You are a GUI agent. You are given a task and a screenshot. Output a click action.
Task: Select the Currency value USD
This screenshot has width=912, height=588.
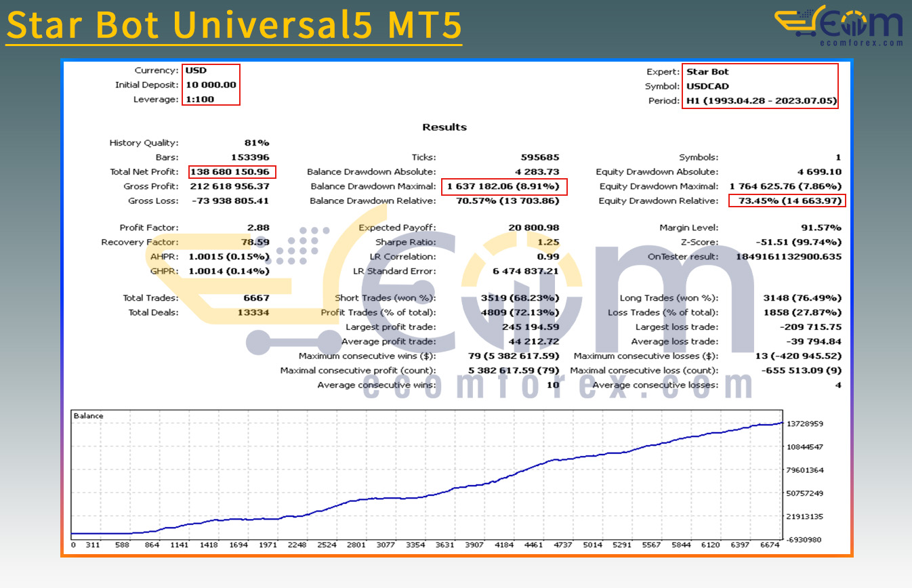(196, 70)
